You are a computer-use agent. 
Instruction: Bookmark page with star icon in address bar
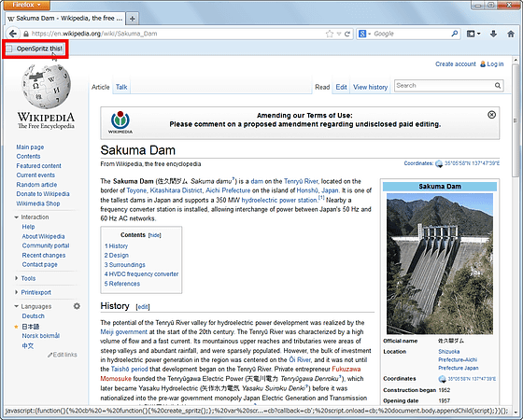pyautogui.click(x=330, y=34)
